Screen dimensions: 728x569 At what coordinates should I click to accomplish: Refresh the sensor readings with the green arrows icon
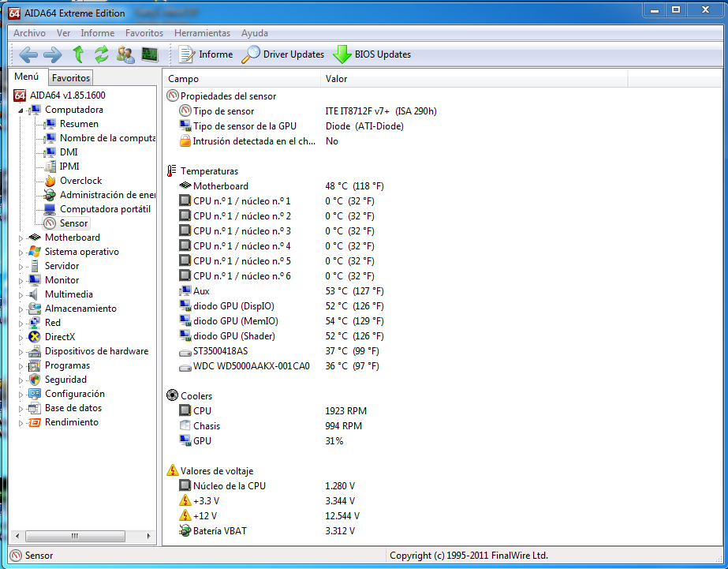coord(101,54)
